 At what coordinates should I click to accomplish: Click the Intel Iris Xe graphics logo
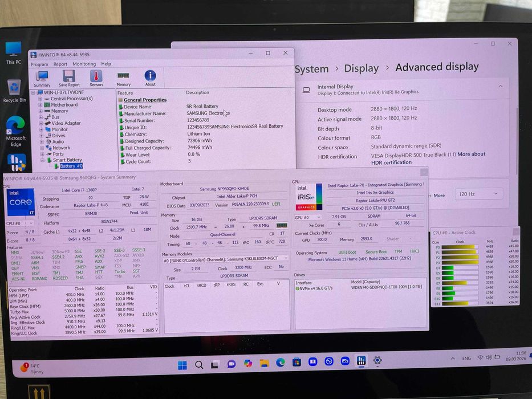[x=309, y=197]
